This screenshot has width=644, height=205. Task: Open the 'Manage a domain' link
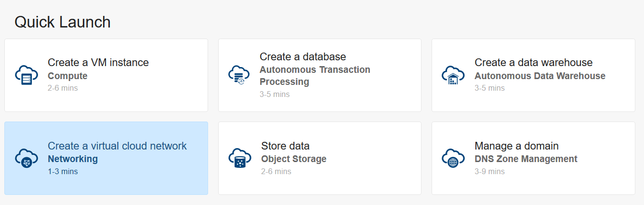[516, 146]
